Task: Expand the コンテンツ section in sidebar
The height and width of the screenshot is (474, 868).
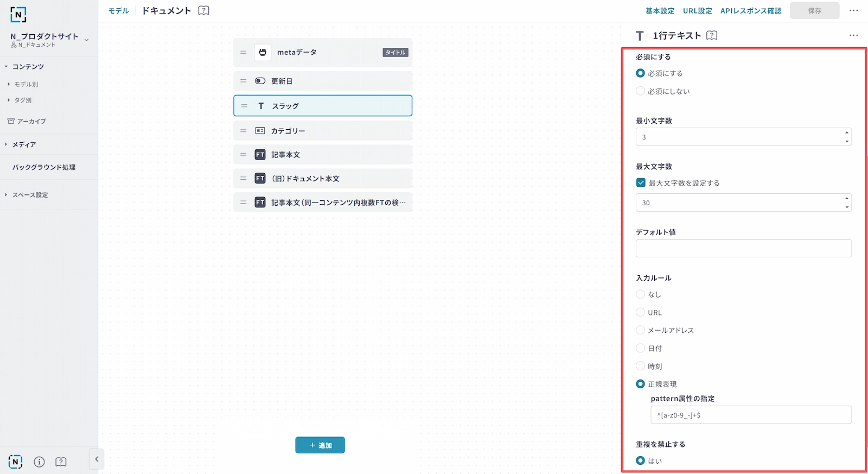Action: [7, 67]
